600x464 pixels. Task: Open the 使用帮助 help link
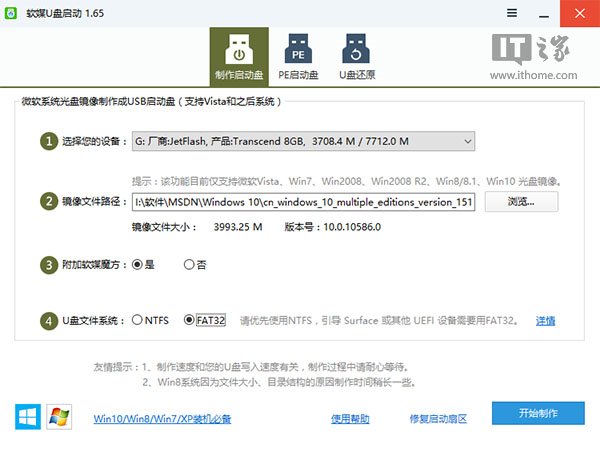click(x=350, y=419)
